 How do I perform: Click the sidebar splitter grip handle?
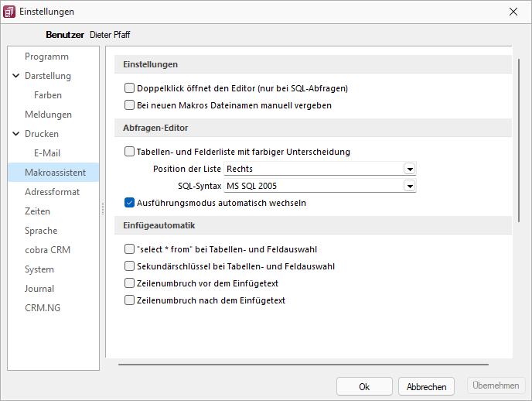[x=103, y=208]
